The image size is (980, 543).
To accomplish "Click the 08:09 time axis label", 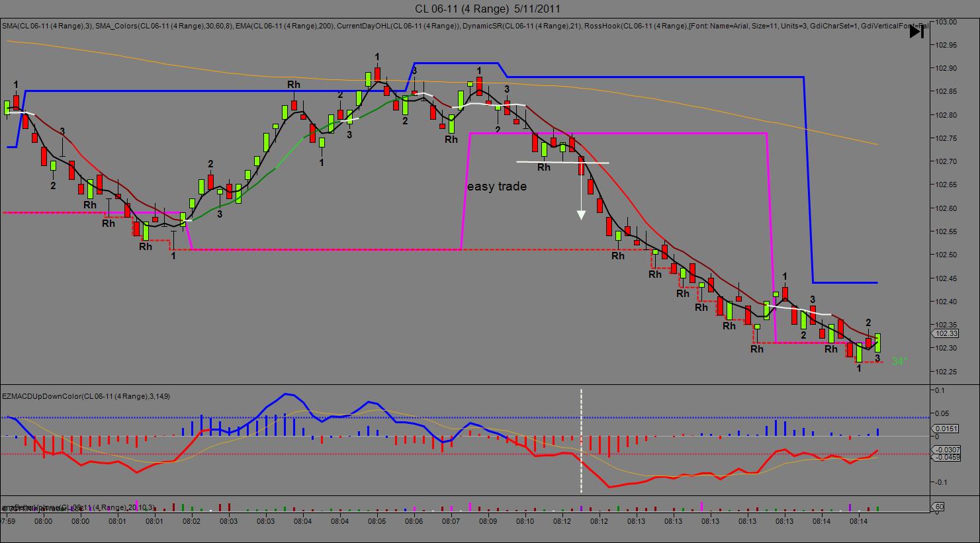I will [x=488, y=522].
